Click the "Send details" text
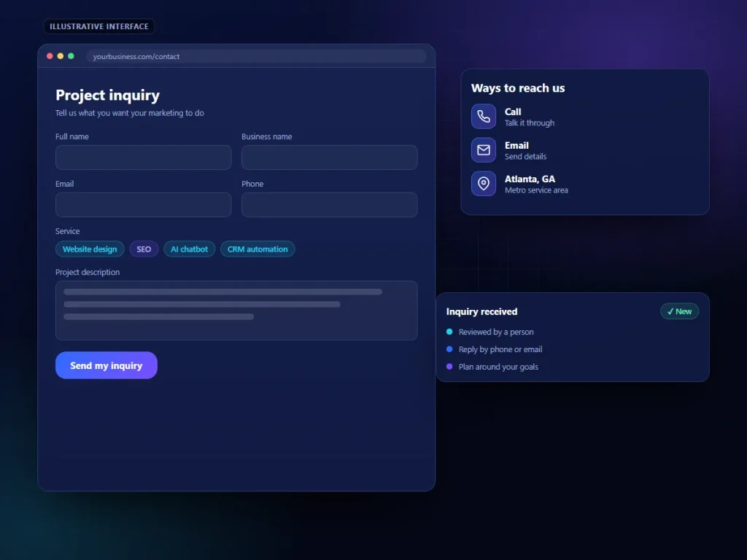Screen dimensions: 747x560 [525, 156]
